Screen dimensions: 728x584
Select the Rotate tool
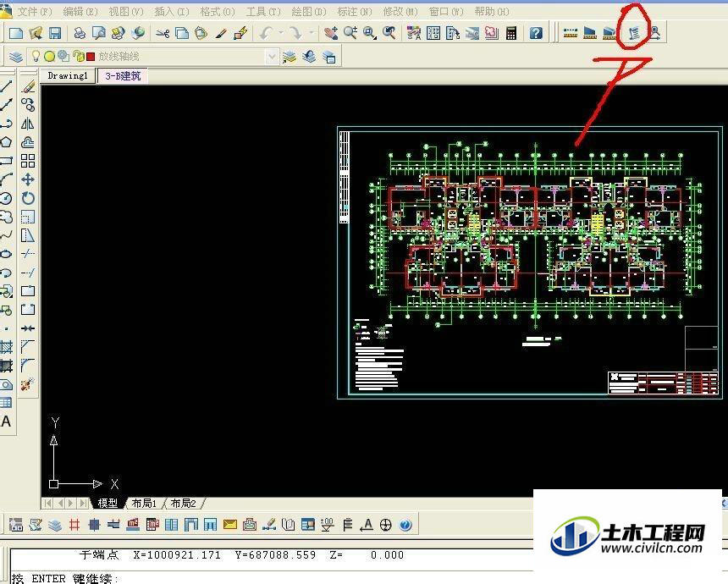(28, 198)
